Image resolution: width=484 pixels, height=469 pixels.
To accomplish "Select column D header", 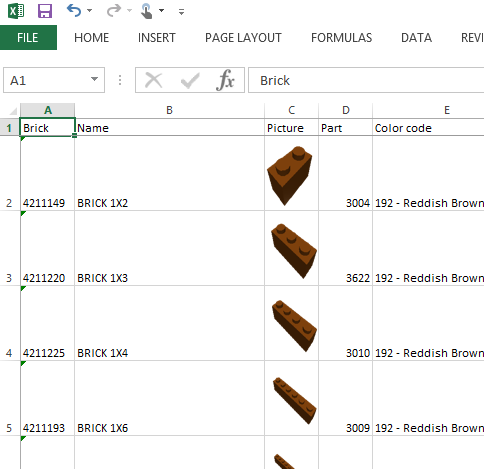I will click(346, 110).
